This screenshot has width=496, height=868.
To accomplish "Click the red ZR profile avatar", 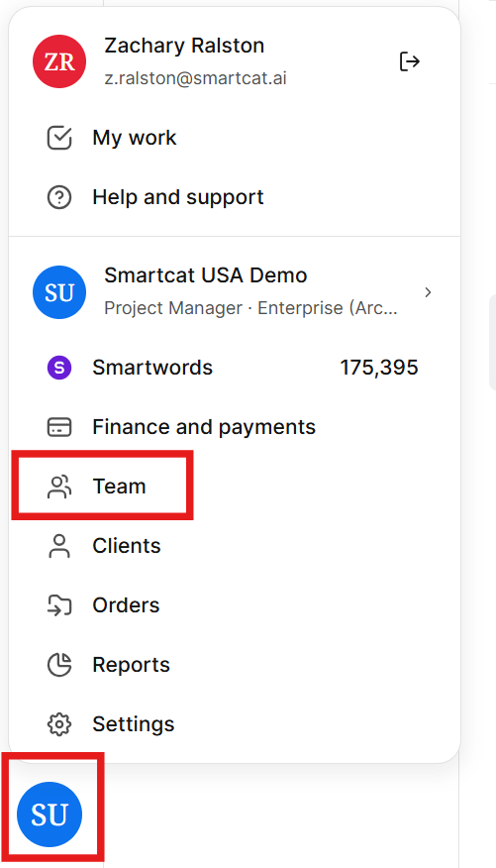I will (59, 61).
